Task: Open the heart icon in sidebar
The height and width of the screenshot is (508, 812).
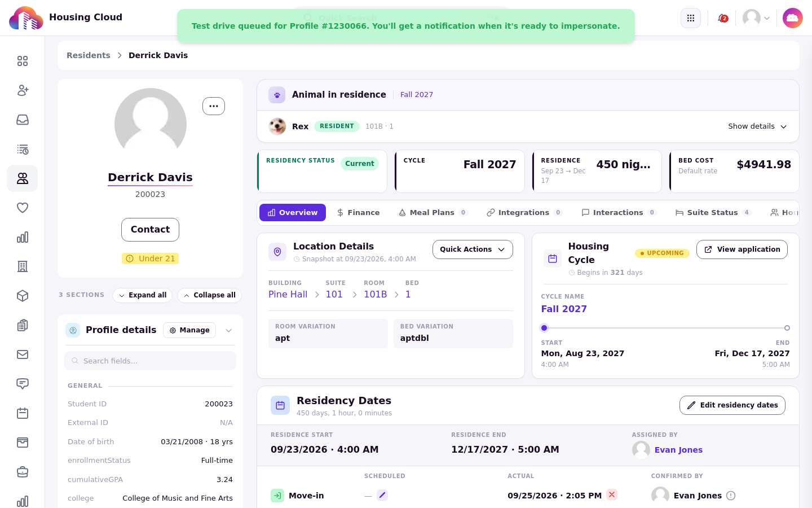Action: click(23, 208)
